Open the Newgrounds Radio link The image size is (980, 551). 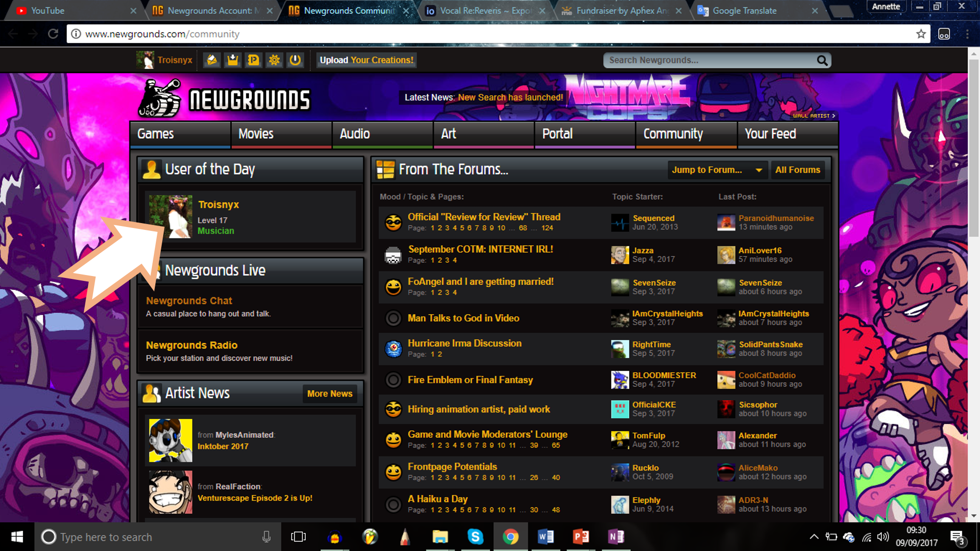tap(192, 345)
